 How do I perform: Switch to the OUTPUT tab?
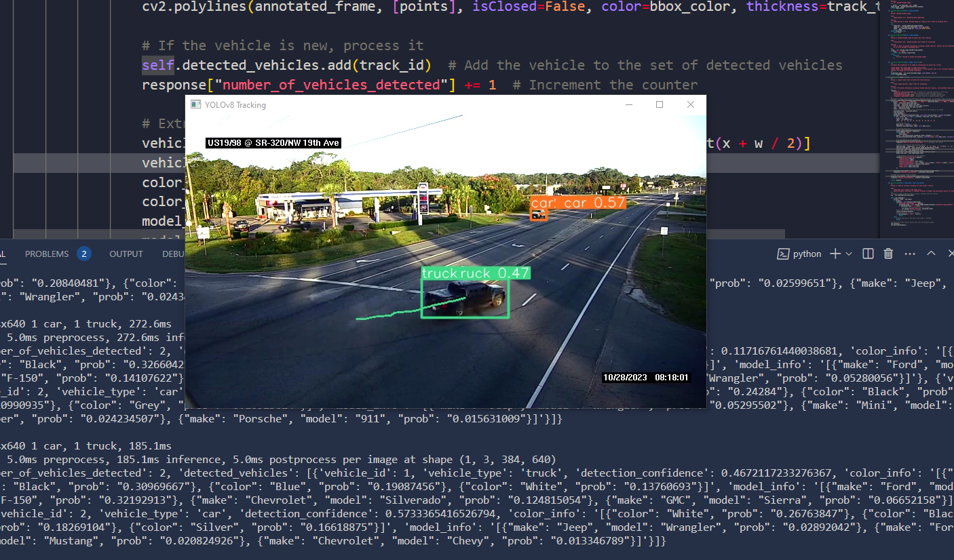pyautogui.click(x=126, y=254)
